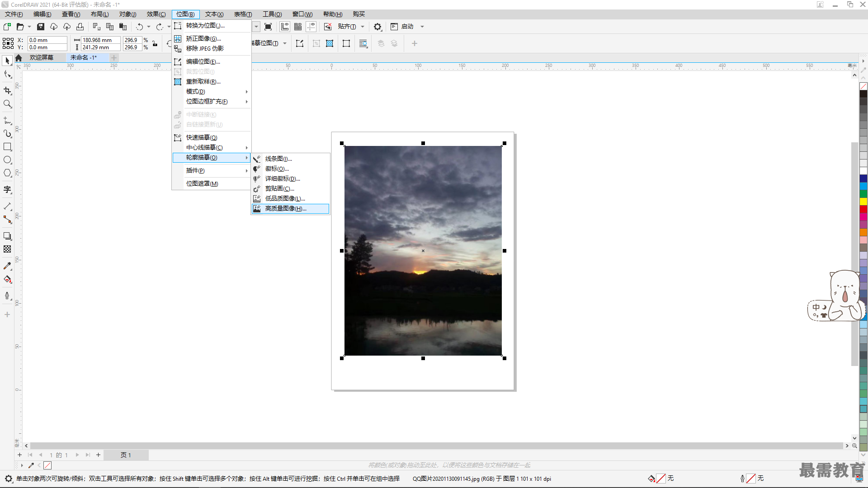Select the Polygon tool in toolbox
868x488 pixels.
(x=7, y=173)
